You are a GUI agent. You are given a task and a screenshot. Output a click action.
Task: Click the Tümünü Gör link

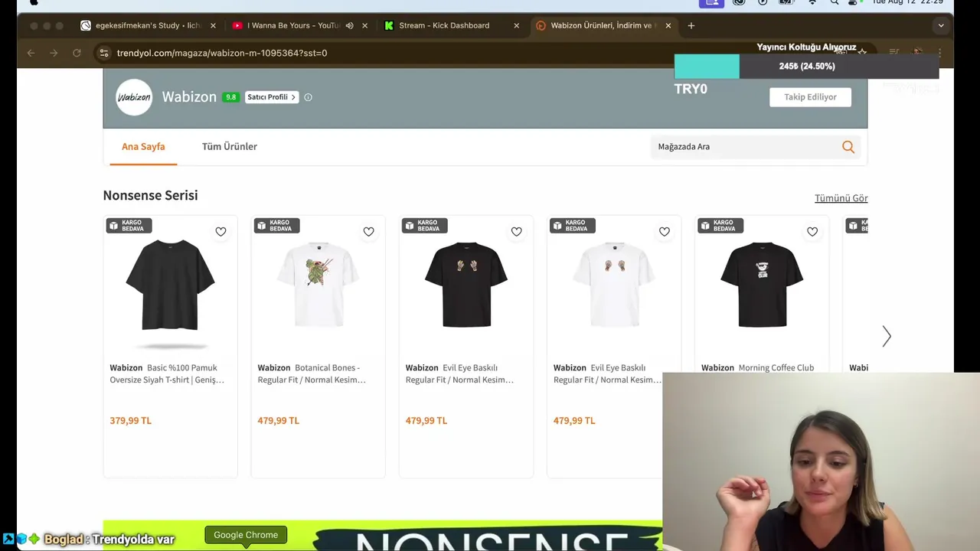click(x=841, y=198)
